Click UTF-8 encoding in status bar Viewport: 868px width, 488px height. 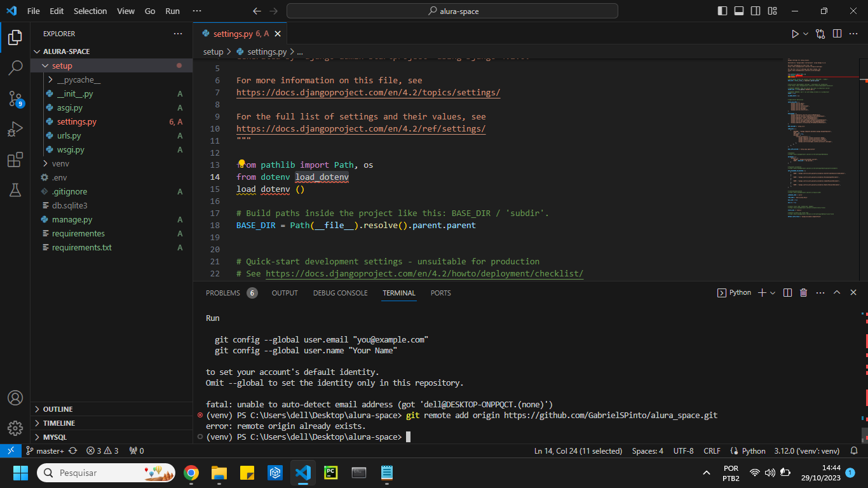click(x=683, y=451)
